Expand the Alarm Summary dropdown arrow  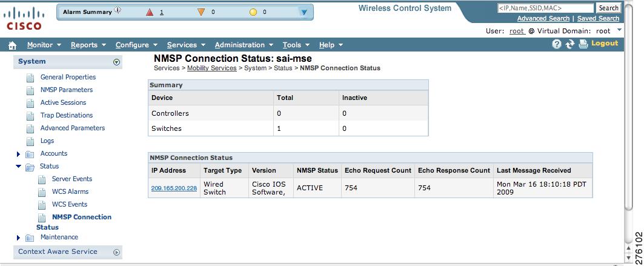click(304, 12)
